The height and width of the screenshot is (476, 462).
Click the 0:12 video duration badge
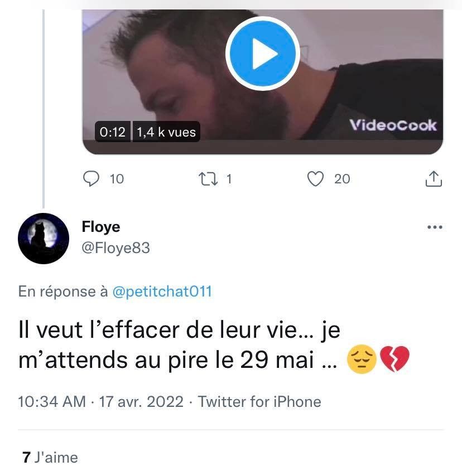pos(112,132)
